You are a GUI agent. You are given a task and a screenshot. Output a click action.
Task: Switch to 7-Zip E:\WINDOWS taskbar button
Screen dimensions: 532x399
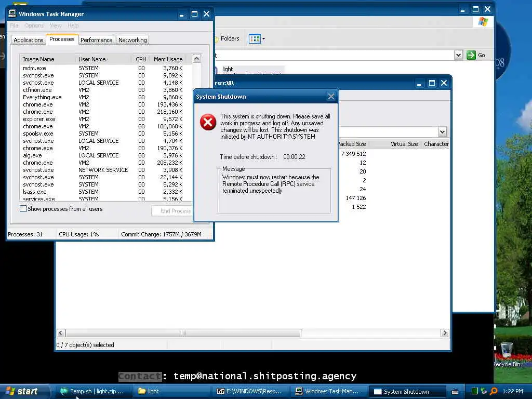tap(249, 391)
